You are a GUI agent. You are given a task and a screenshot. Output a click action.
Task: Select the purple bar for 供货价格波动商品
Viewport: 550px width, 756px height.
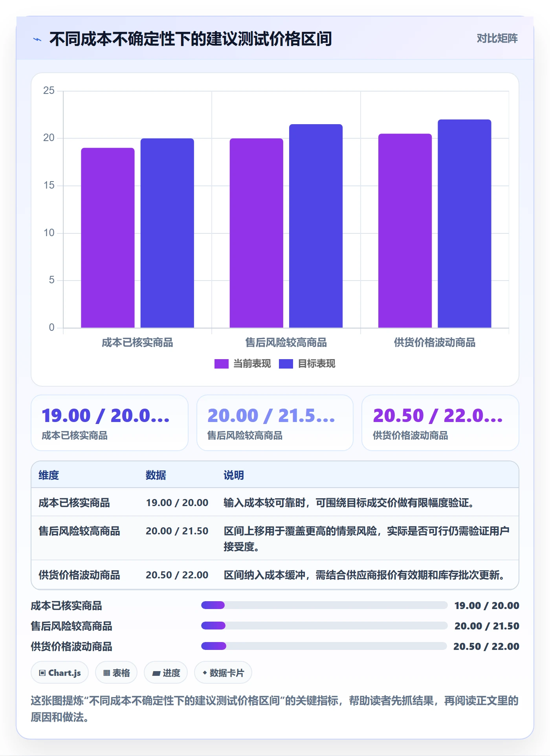405,231
